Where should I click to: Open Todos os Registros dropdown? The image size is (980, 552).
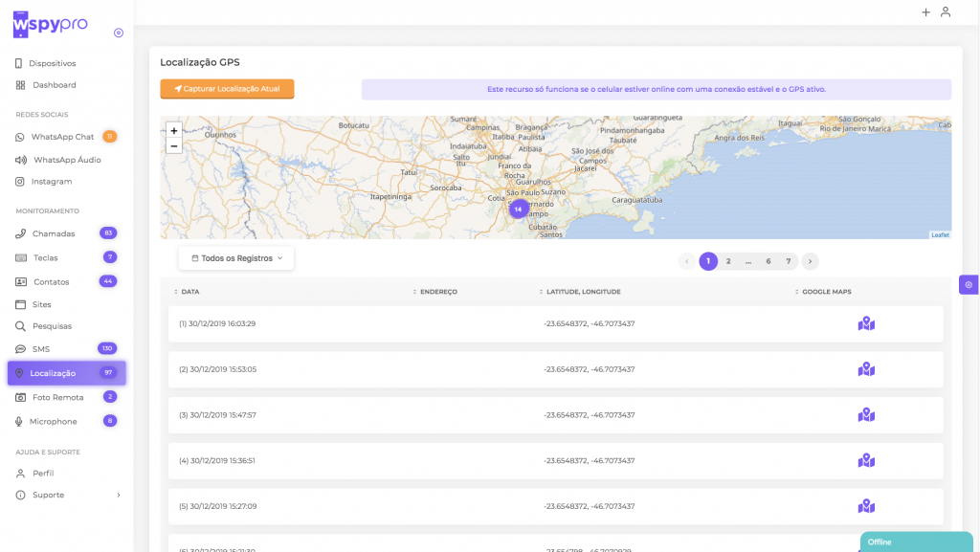(x=236, y=258)
